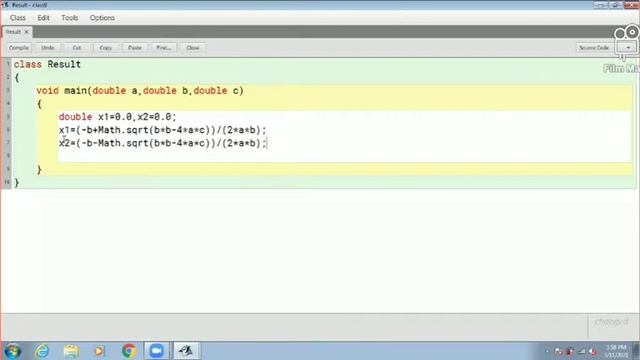The width and height of the screenshot is (640, 360).
Task: Close the Result tab with its X
Action: (27, 32)
